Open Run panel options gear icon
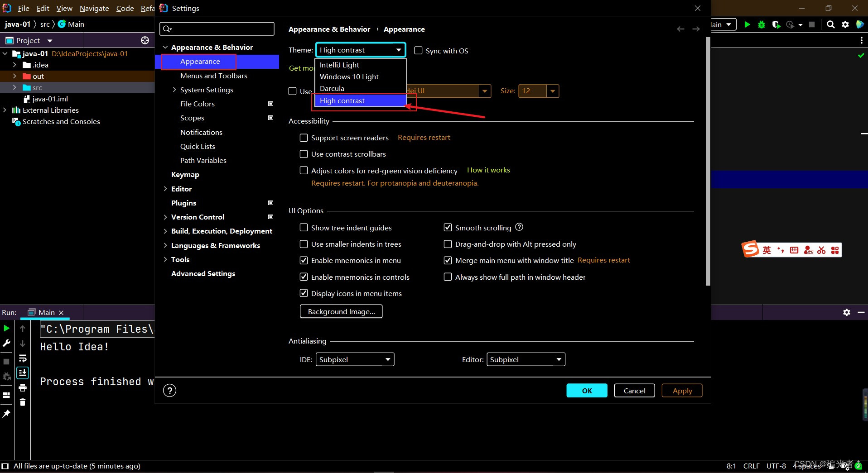 846,312
